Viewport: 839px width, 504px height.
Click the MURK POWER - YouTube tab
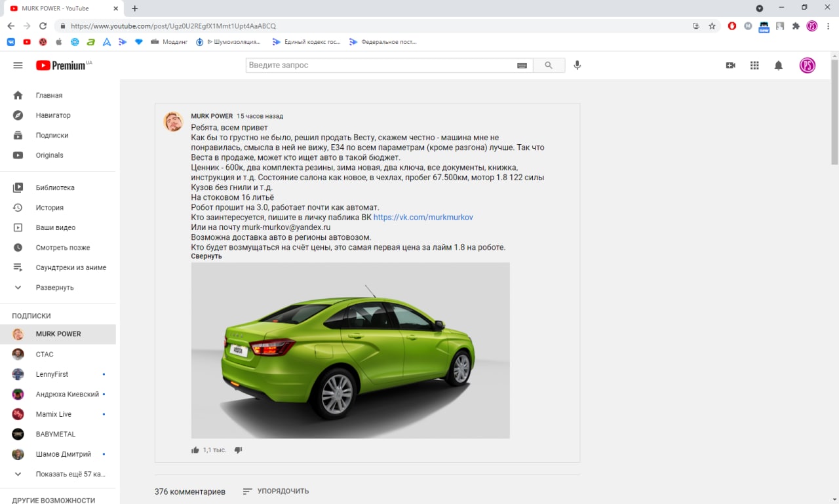pyautogui.click(x=62, y=9)
